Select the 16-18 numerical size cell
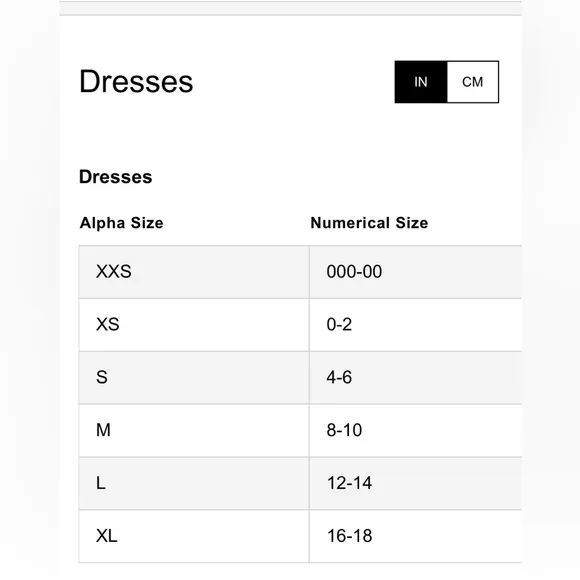This screenshot has width=580, height=580. coord(415,536)
